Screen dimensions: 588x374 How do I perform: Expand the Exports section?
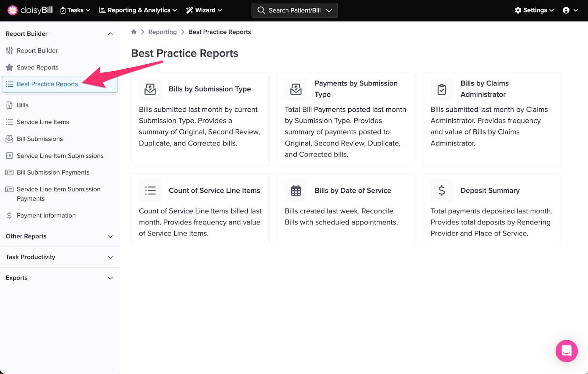[x=60, y=278]
